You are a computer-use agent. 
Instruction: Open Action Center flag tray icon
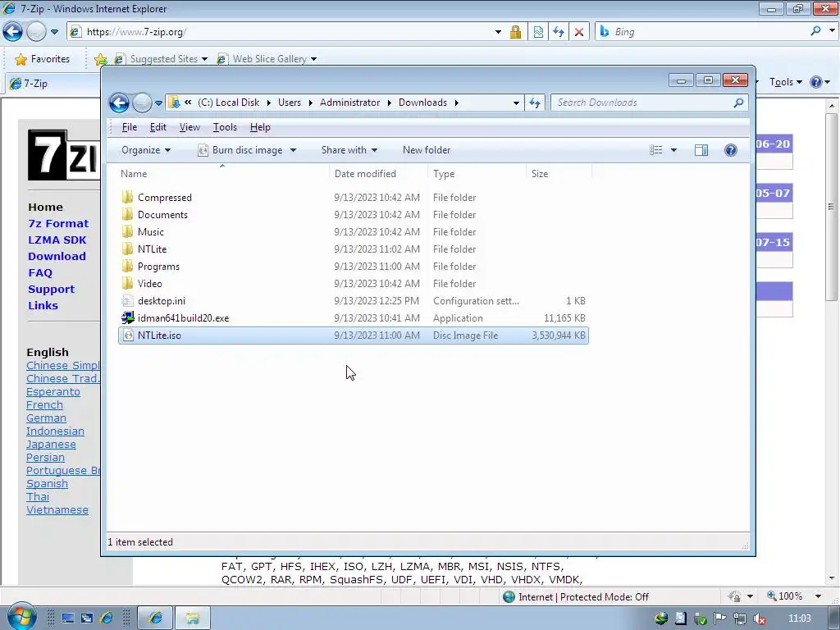coord(720,619)
